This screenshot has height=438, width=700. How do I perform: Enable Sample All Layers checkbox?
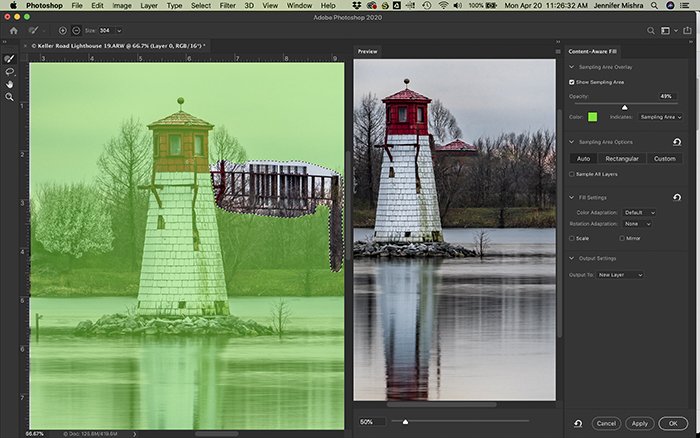click(571, 174)
